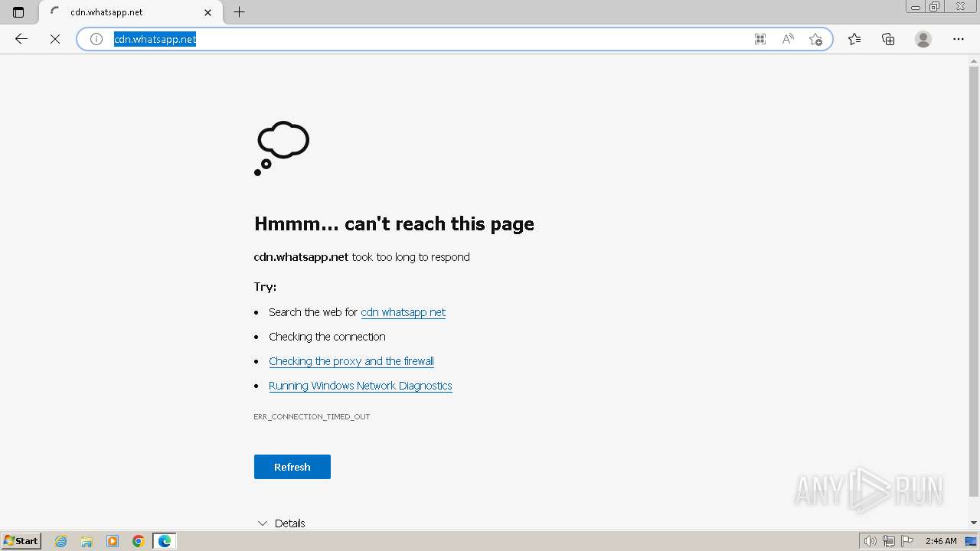Minimize the Edge browser window
The height and width of the screenshot is (551, 980).
pos(916,7)
